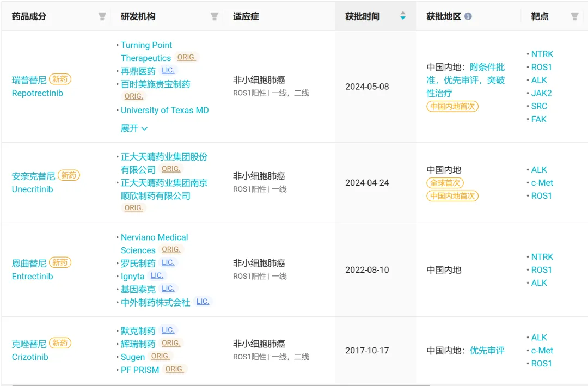Open filter icon for 药品成分 column
Viewport: 588px width, 386px height.
pos(102,16)
